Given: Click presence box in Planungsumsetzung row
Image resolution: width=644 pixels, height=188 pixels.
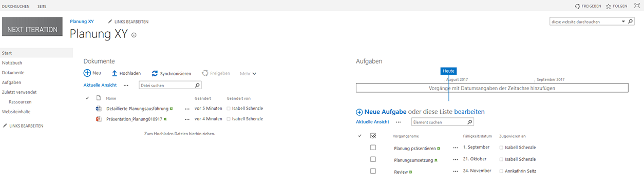Looking at the screenshot, I should [502, 159].
